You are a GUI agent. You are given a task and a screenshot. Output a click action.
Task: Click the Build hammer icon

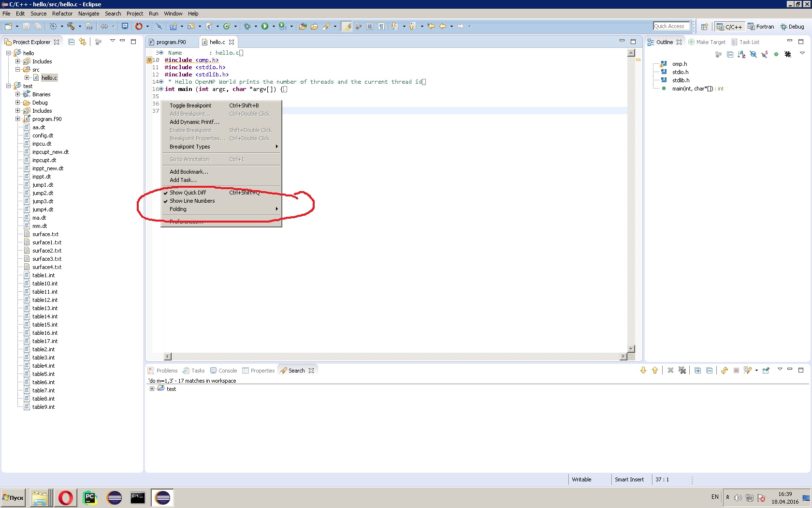[x=71, y=27]
